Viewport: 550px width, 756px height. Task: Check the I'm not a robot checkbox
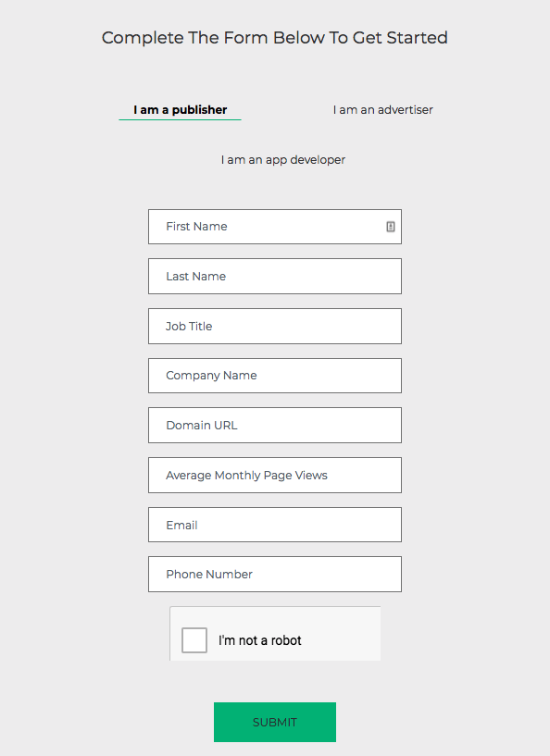tap(194, 639)
